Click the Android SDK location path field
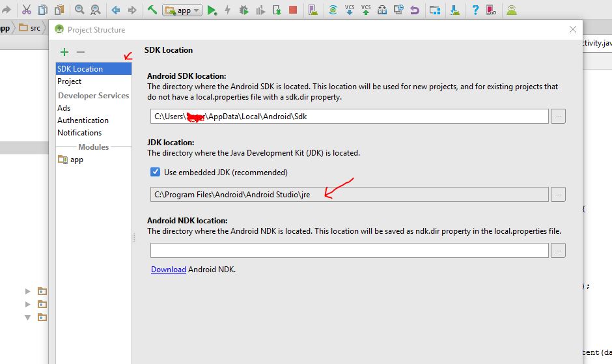The image size is (612, 364). (350, 117)
